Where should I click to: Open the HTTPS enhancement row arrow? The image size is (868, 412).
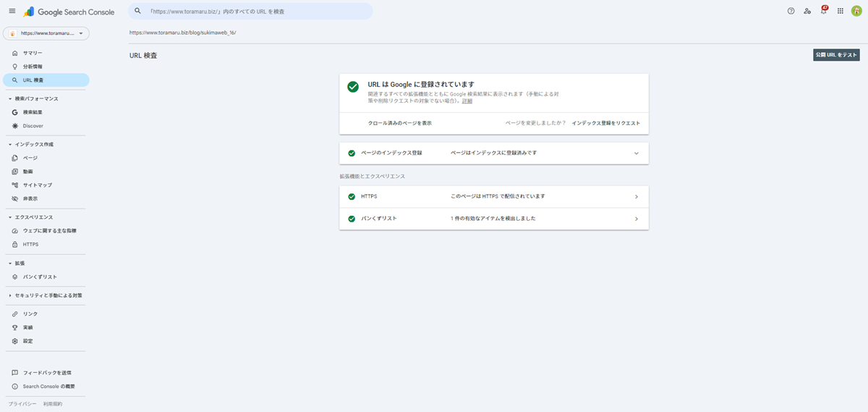click(637, 197)
